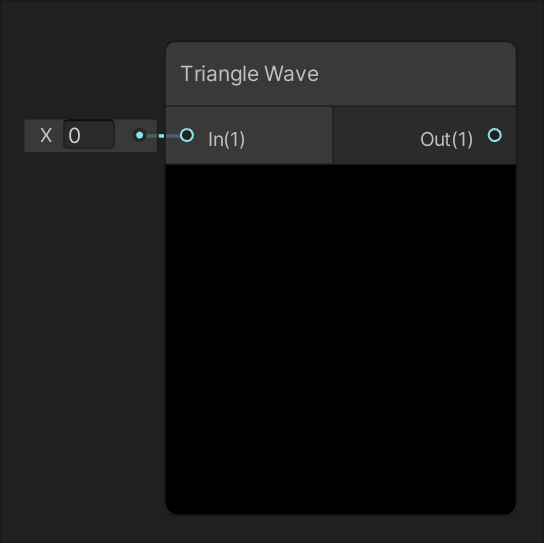Screen dimensions: 544x543
Task: Select the black node preview area
Action: tap(341, 339)
